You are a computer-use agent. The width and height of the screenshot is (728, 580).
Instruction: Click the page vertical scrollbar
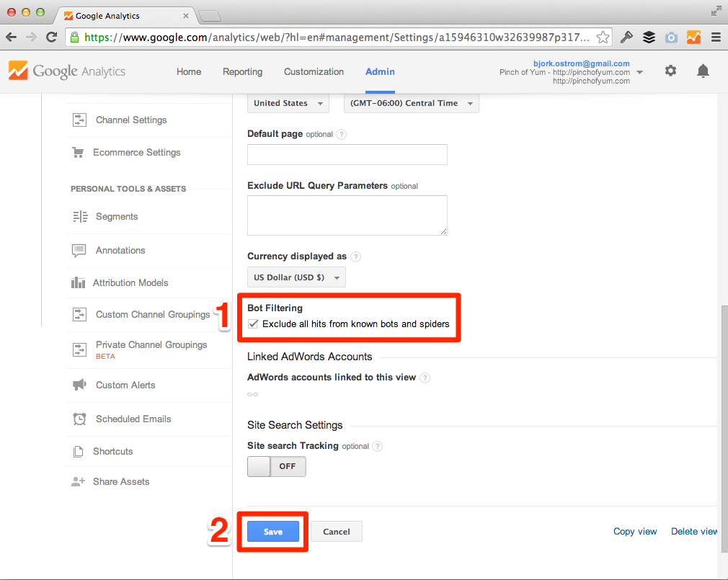724,429
